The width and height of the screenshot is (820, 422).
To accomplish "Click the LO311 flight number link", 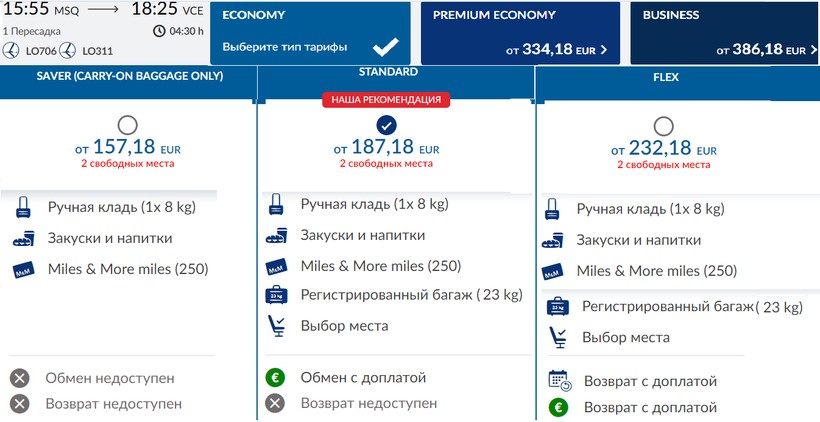I will [98, 51].
